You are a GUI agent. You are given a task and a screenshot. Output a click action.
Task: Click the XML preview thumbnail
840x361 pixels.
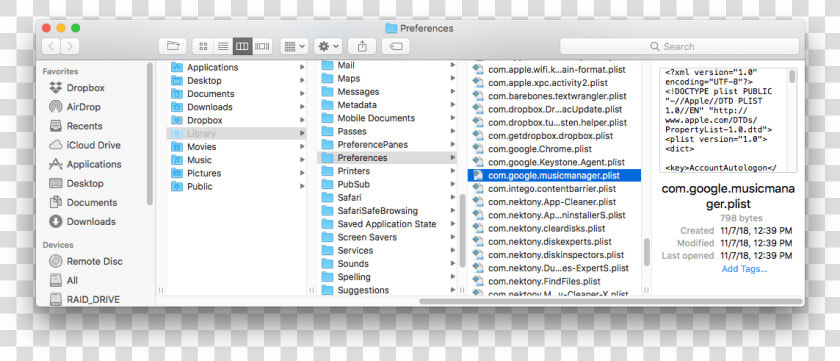click(x=728, y=120)
